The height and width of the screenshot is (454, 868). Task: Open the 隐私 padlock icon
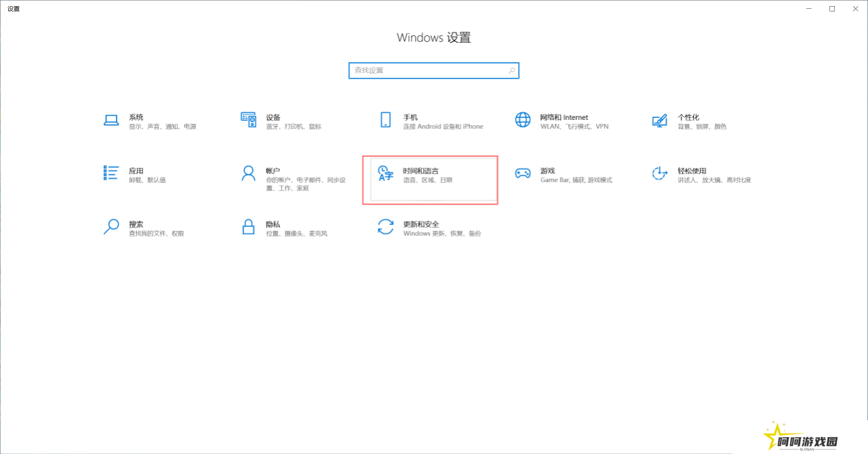(x=248, y=226)
